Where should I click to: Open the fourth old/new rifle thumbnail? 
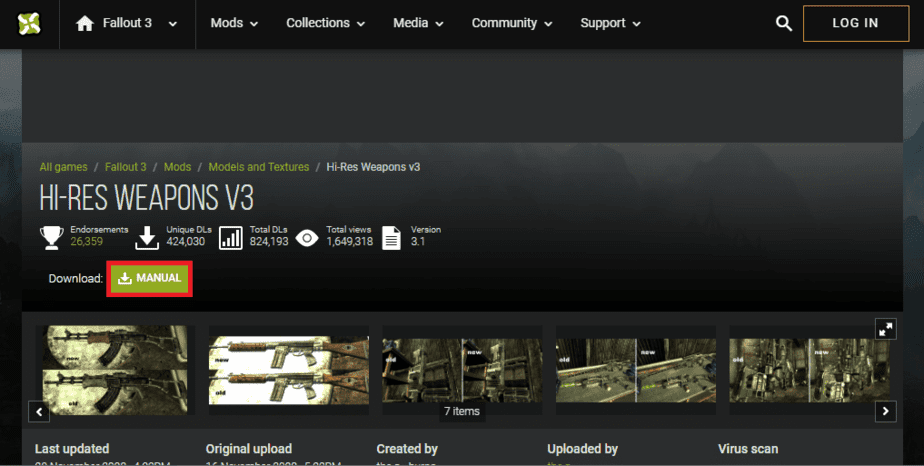636,369
